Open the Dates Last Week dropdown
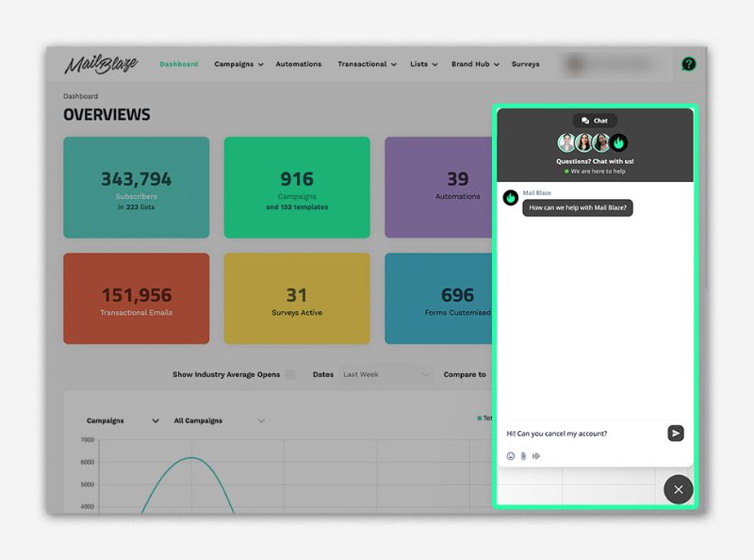 (385, 375)
